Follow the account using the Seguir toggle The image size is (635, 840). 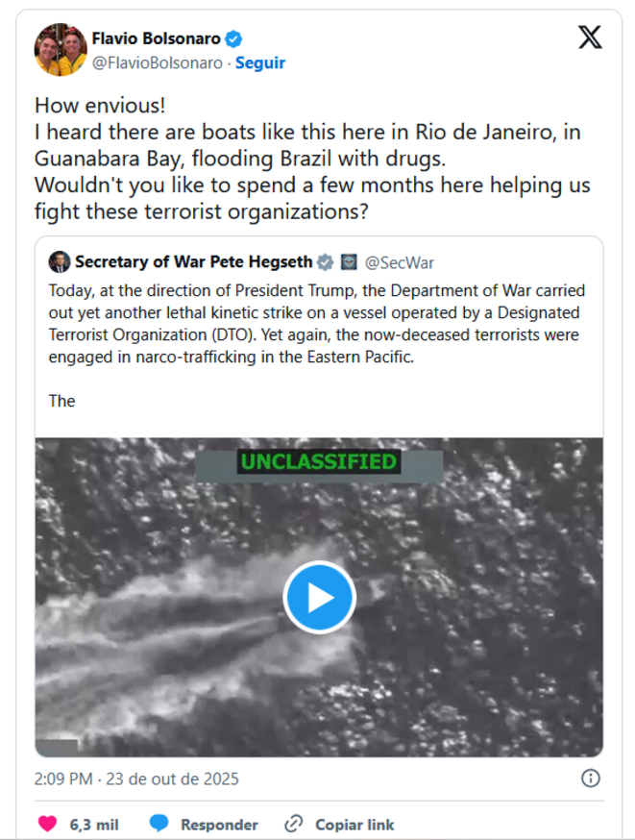[260, 62]
